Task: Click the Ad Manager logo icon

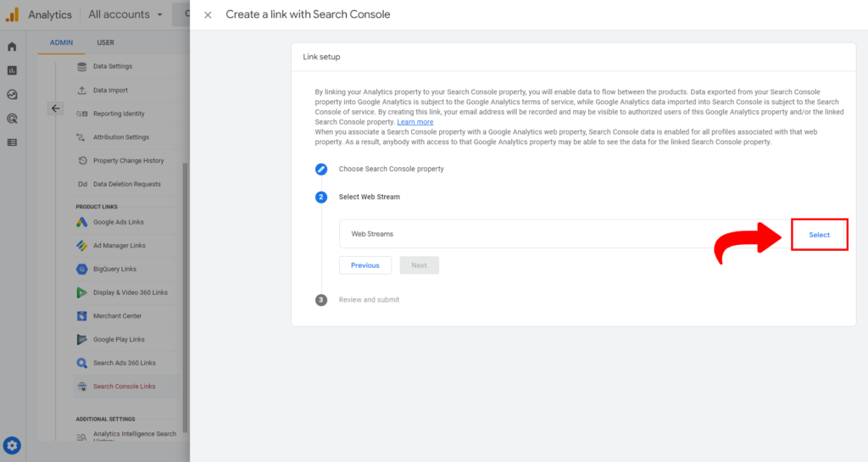Action: tap(82, 246)
